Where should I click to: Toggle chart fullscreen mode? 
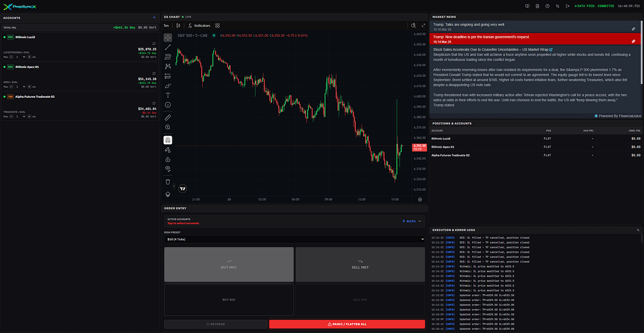click(x=423, y=26)
